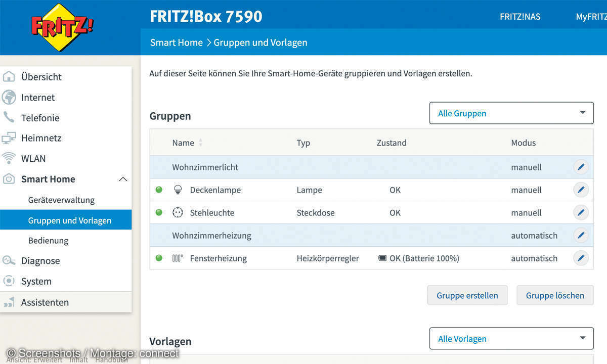Click the Übersicht house icon

click(9, 77)
